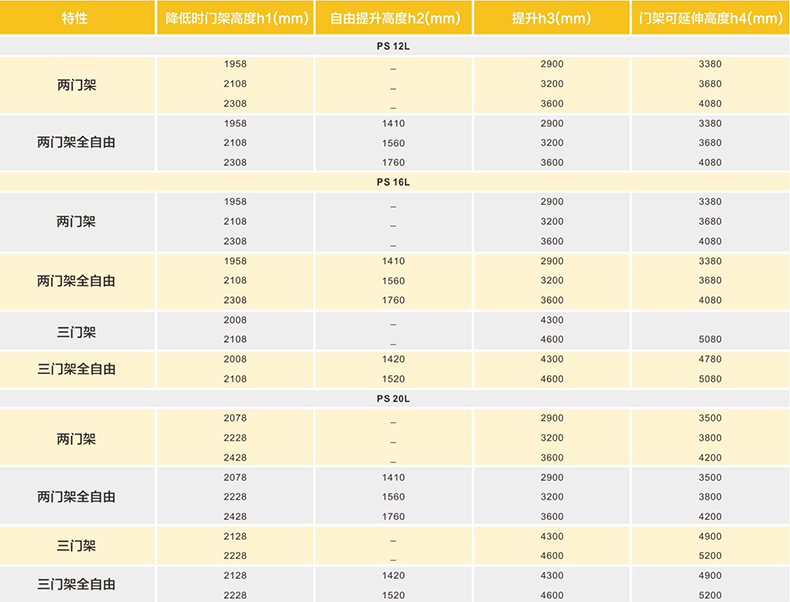Viewport: 790px width, 602px height.
Task: Click the 特性 column header
Action: pyautogui.click(x=76, y=18)
